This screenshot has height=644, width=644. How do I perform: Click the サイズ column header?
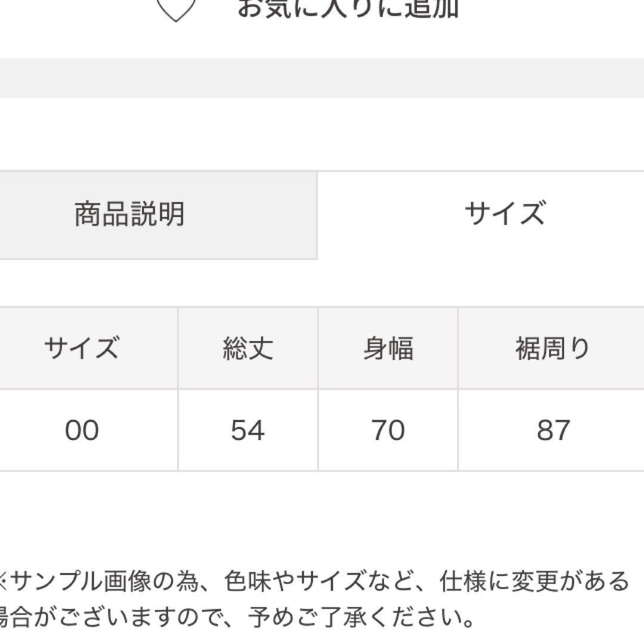tap(83, 349)
